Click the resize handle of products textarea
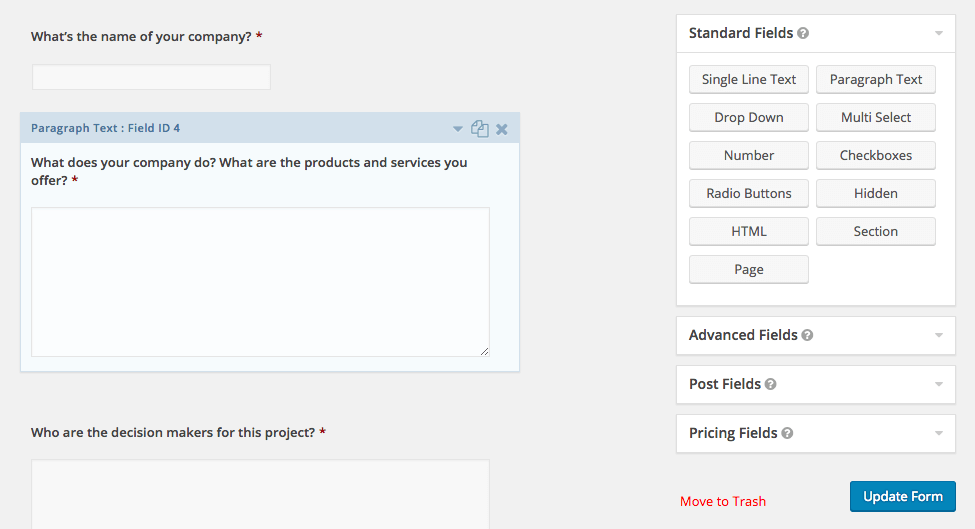 484,351
